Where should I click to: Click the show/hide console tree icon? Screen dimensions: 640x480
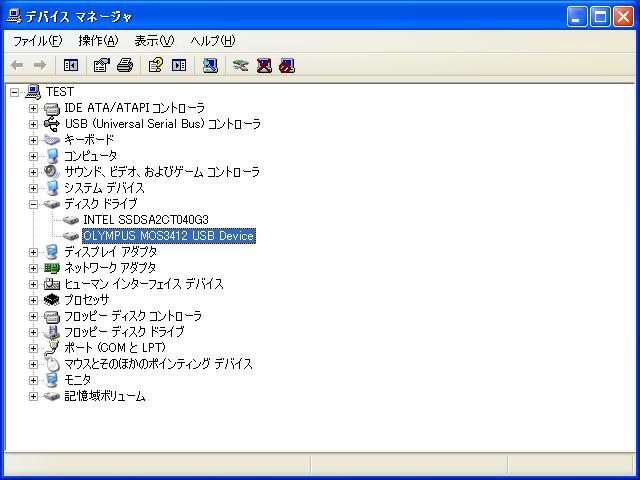pos(71,65)
